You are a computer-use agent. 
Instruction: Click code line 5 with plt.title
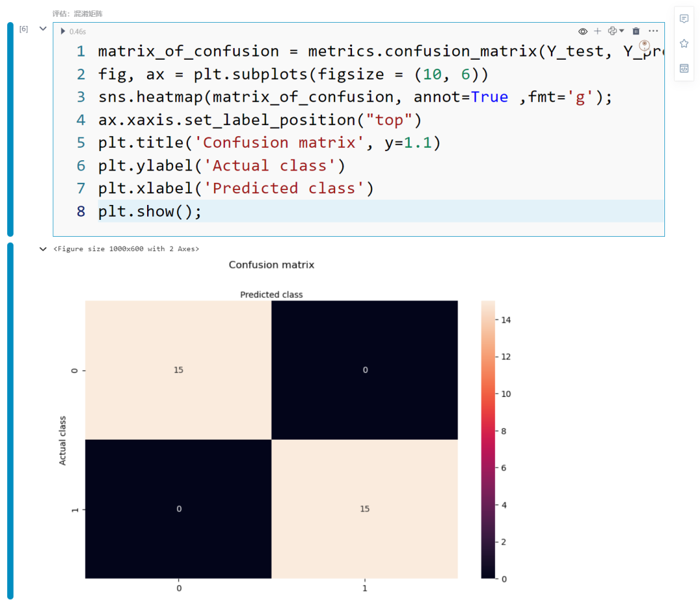270,143
